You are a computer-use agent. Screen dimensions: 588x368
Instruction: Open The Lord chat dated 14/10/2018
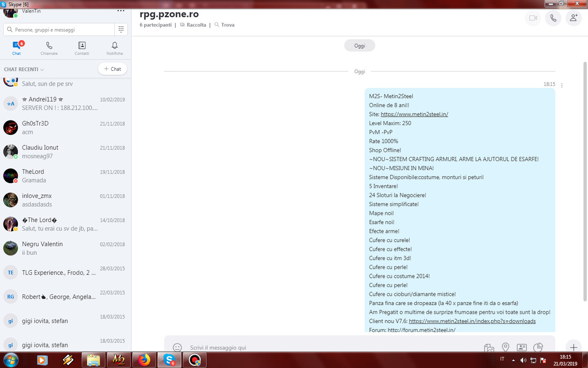click(65, 224)
